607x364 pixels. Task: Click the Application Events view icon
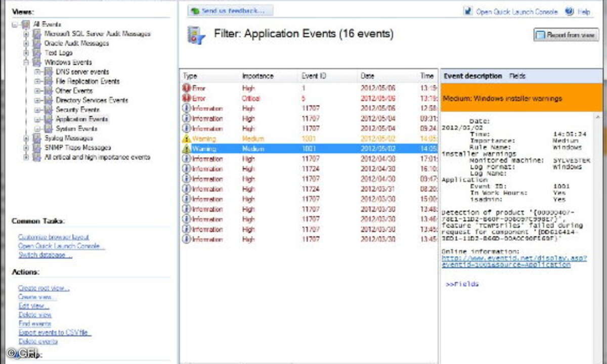pyautogui.click(x=48, y=119)
